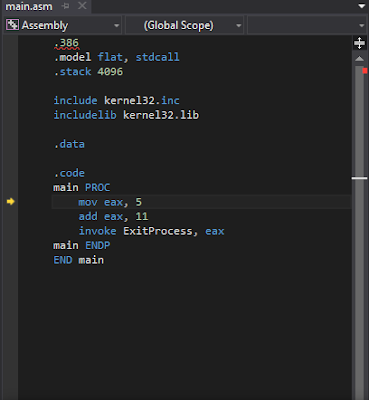
Task: Click the mov eax, 5 line
Action: point(110,202)
